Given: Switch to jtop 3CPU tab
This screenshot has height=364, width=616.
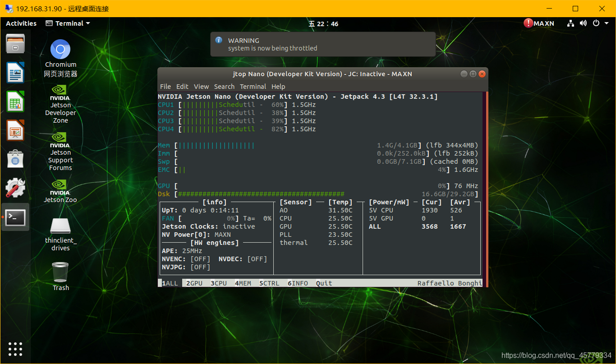Looking at the screenshot, I should coord(219,283).
